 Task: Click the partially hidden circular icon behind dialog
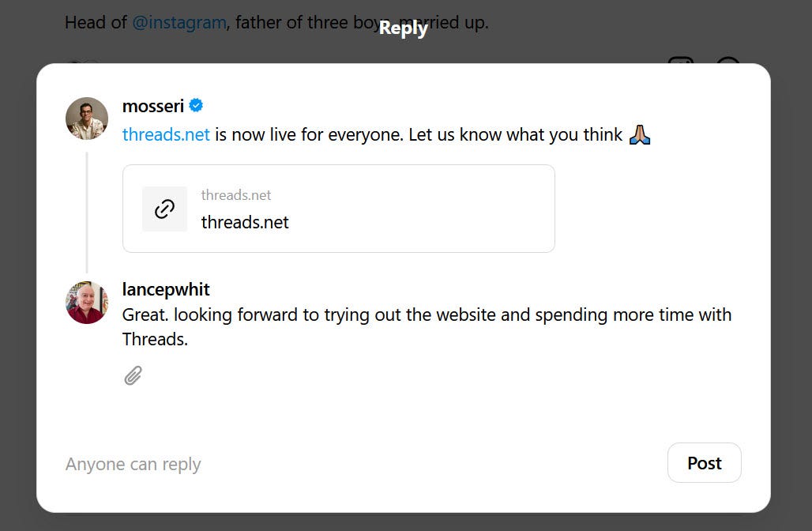pos(727,60)
